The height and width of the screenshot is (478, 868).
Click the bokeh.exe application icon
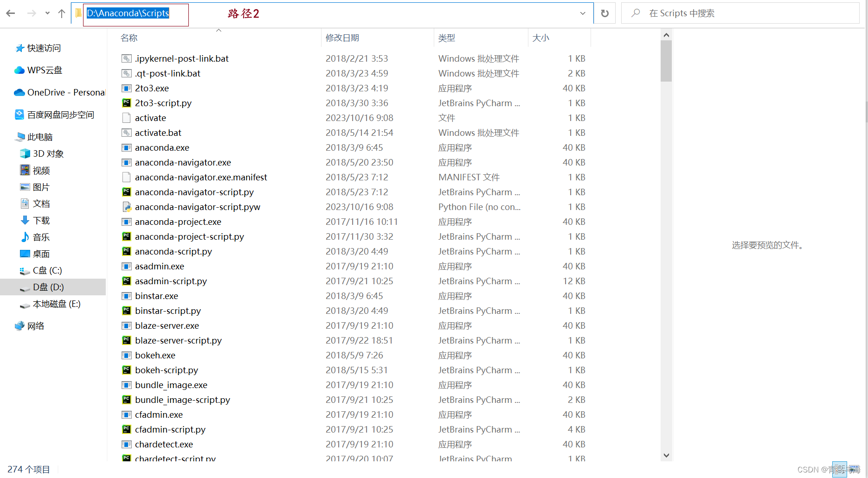click(x=127, y=355)
